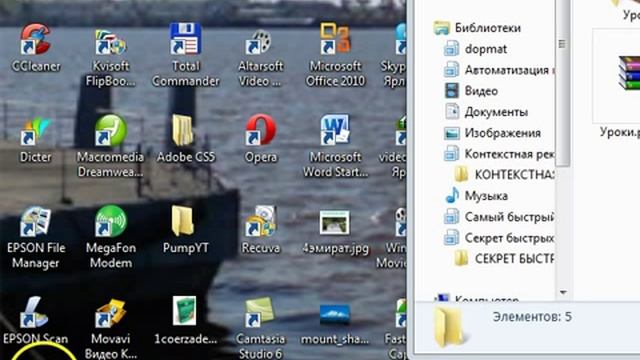Select Библиотеки in Explorer navigation pane
Image resolution: width=640 pixels, height=360 pixels.
point(478,28)
